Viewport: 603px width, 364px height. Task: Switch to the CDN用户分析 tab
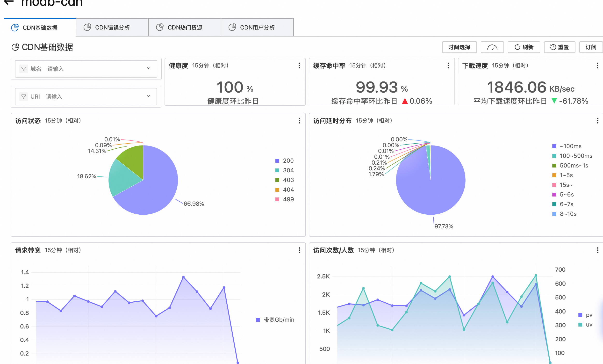coord(257,27)
